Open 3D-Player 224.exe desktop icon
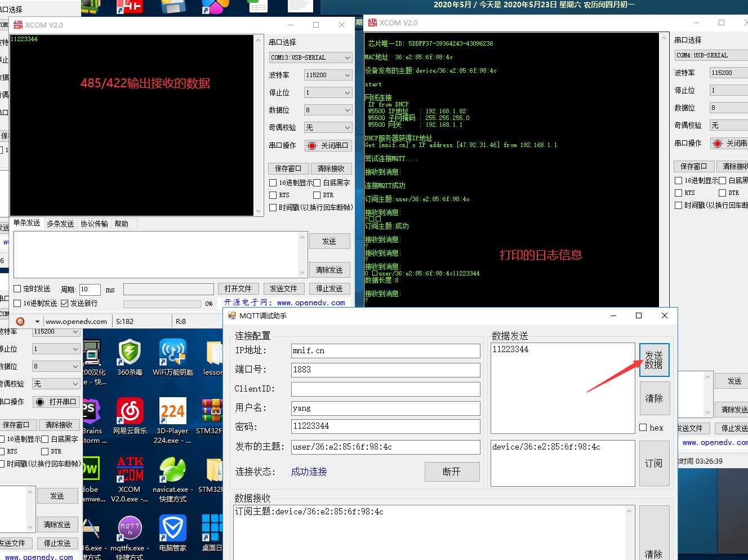This screenshot has width=748, height=560. tap(172, 420)
